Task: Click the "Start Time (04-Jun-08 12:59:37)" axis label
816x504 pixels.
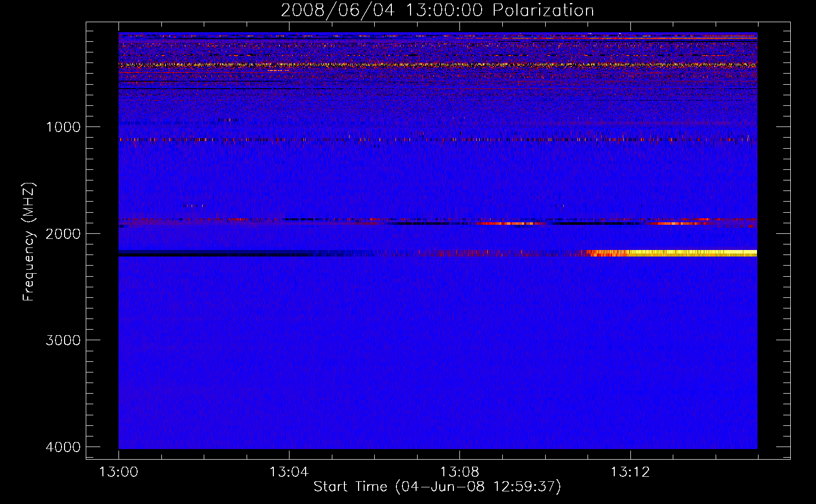Action: point(437,486)
